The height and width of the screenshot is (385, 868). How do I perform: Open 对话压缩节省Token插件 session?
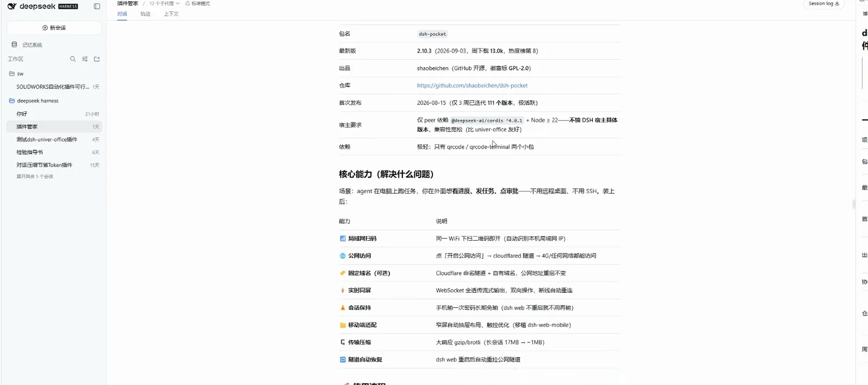(x=54, y=165)
